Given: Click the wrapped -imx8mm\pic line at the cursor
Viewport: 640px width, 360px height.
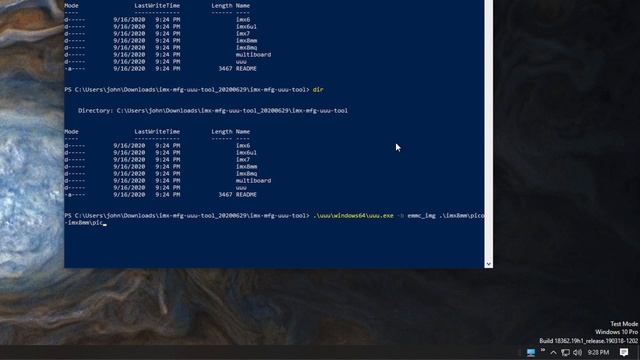Looking at the screenshot, I should pyautogui.click(x=85, y=223).
